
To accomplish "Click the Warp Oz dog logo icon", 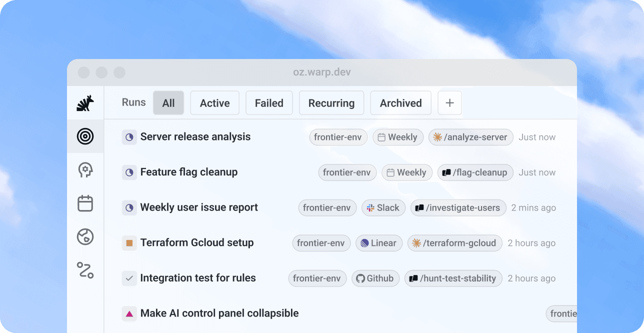I will pos(85,103).
